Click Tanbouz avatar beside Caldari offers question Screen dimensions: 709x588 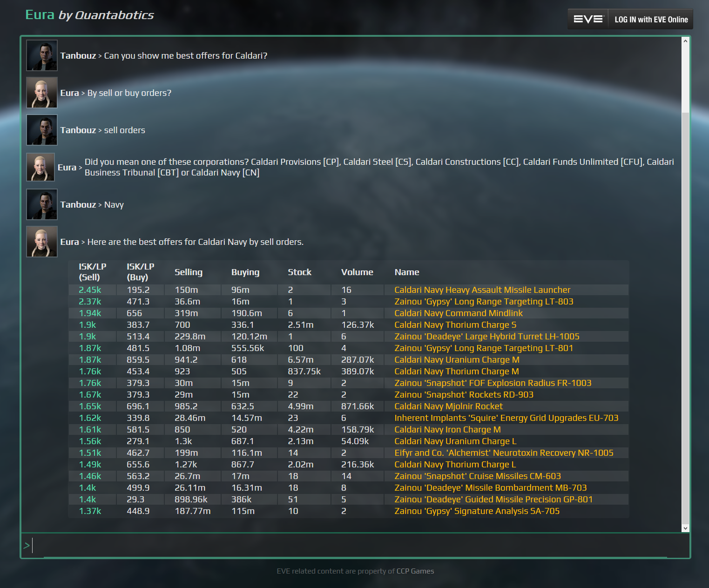42,55
